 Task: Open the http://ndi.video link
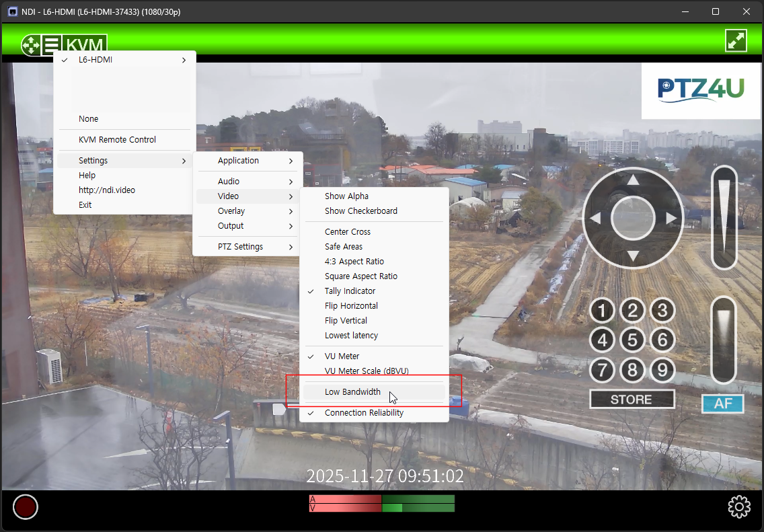point(124,190)
